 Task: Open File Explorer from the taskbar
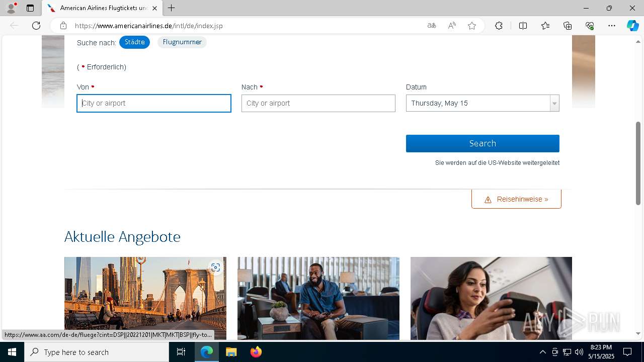pos(231,352)
